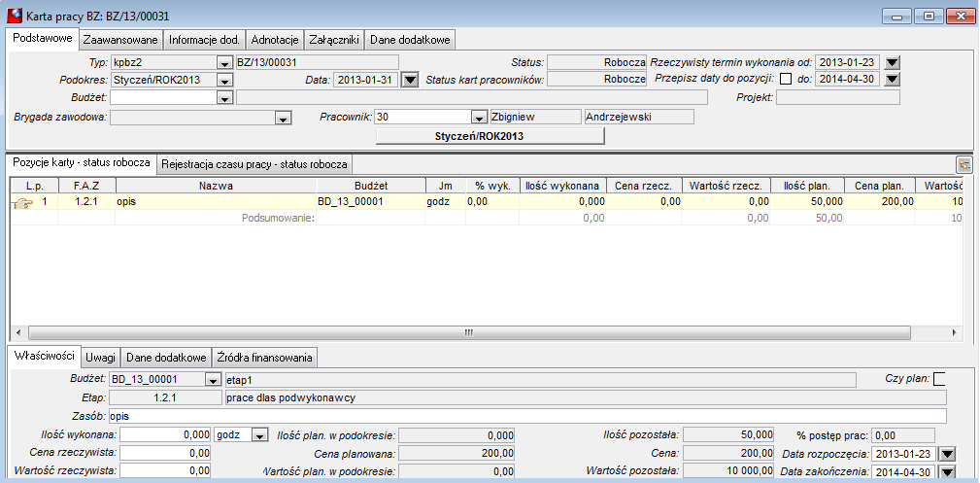Image resolution: width=980 pixels, height=483 pixels.
Task: Open the calendar arrow beside 2014-04-30 'do' field
Action: point(893,80)
